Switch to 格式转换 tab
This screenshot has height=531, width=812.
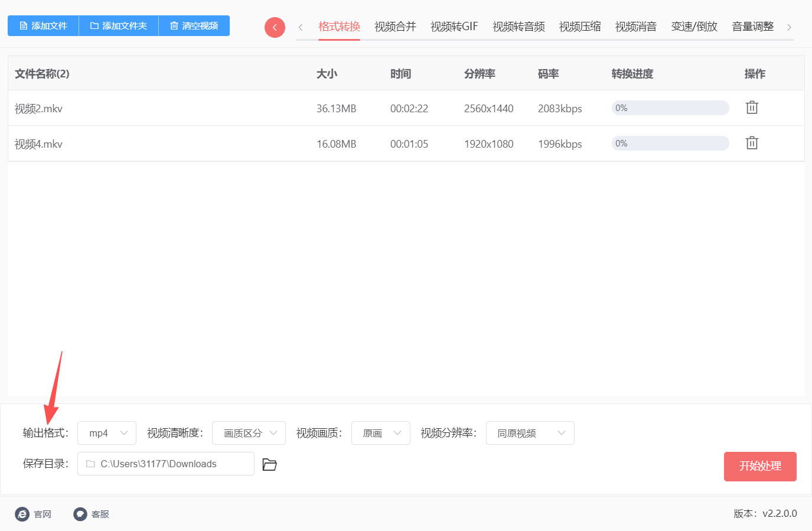[339, 27]
